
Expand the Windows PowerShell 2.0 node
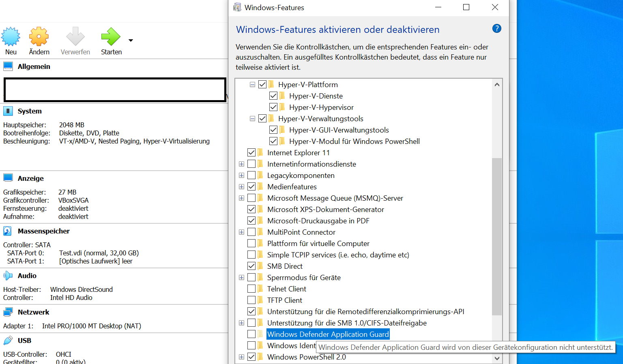241,357
